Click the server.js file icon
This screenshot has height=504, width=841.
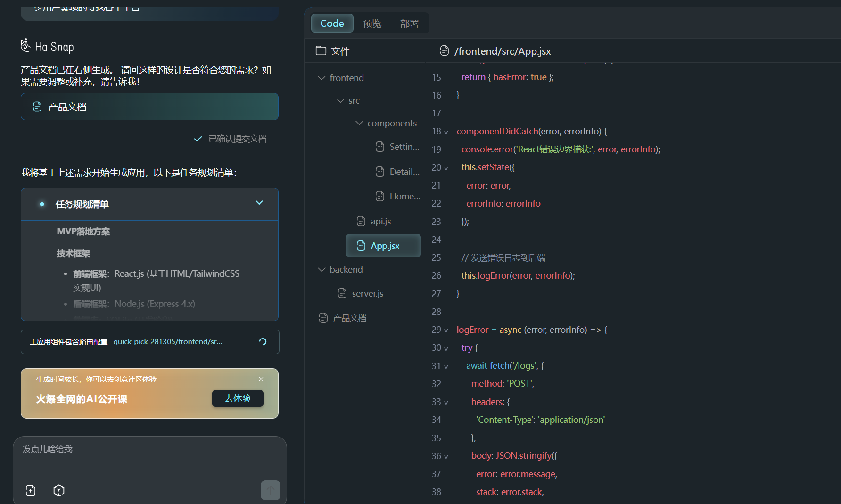pos(342,293)
